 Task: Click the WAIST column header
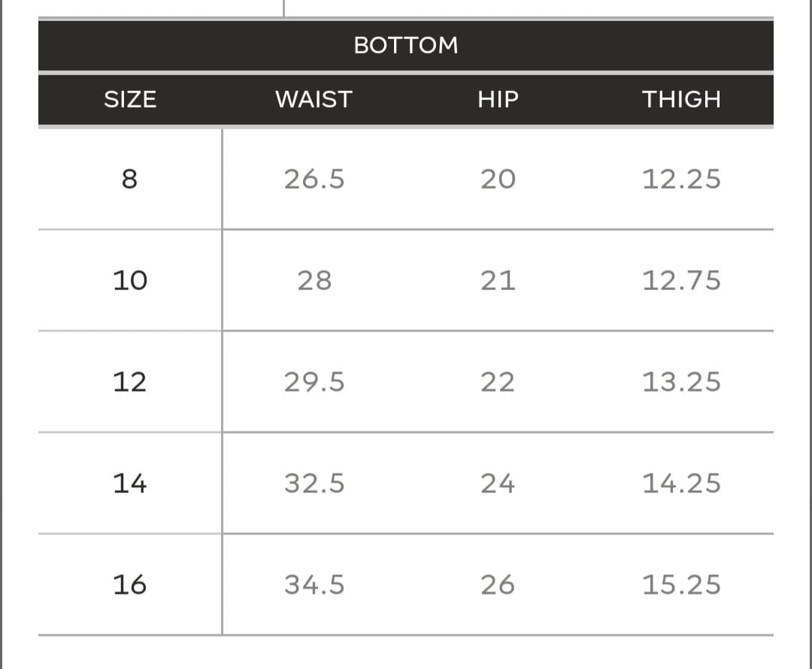click(x=314, y=99)
